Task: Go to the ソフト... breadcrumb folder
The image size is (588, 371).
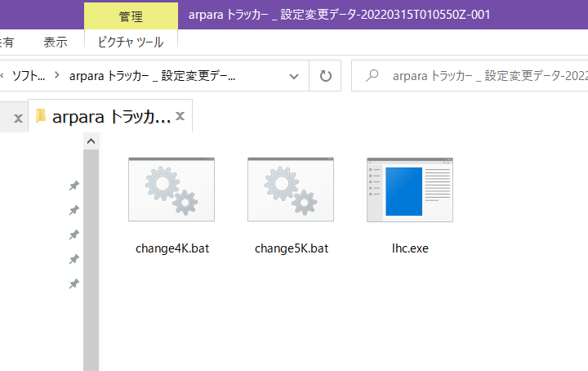Action: click(29, 76)
